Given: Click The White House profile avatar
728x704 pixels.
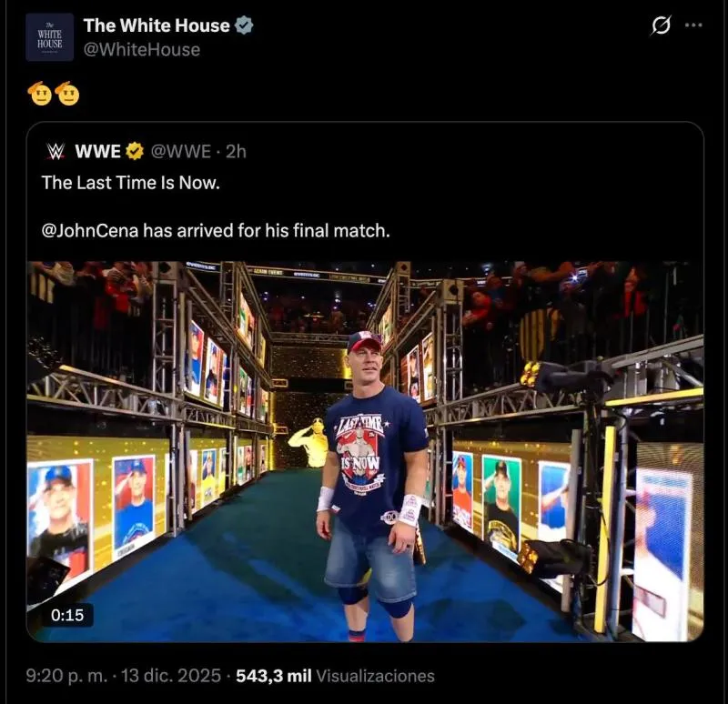Looking at the screenshot, I should pyautogui.click(x=49, y=37).
